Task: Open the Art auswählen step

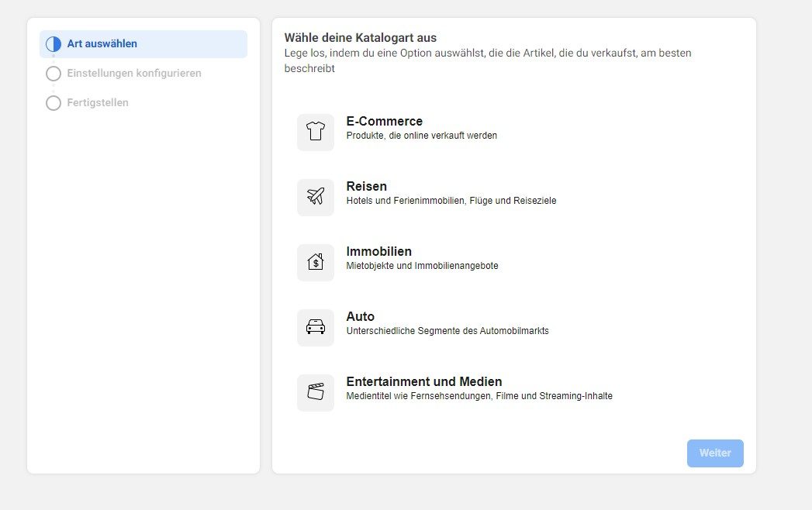Action: click(102, 44)
